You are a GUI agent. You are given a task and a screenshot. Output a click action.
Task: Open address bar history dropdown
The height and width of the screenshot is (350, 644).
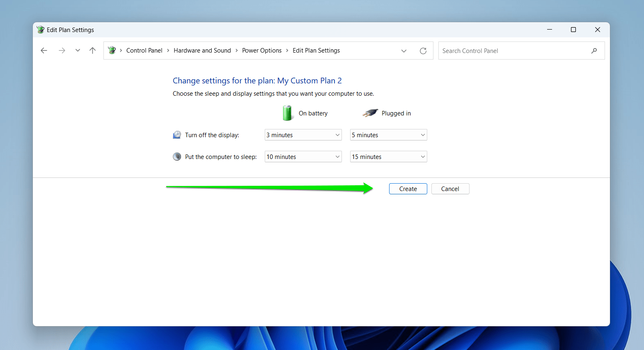(404, 51)
